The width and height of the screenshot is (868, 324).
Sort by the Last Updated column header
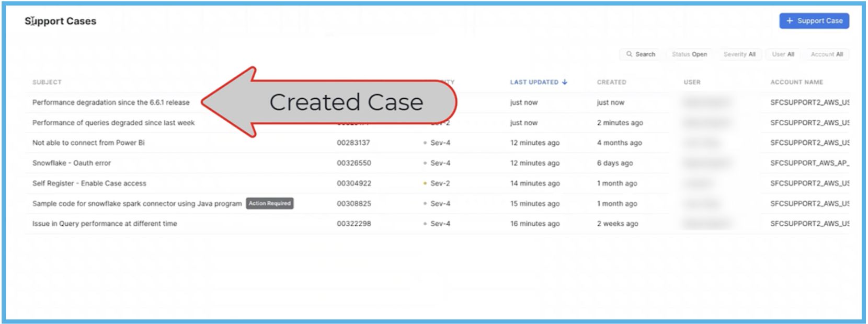(534, 82)
